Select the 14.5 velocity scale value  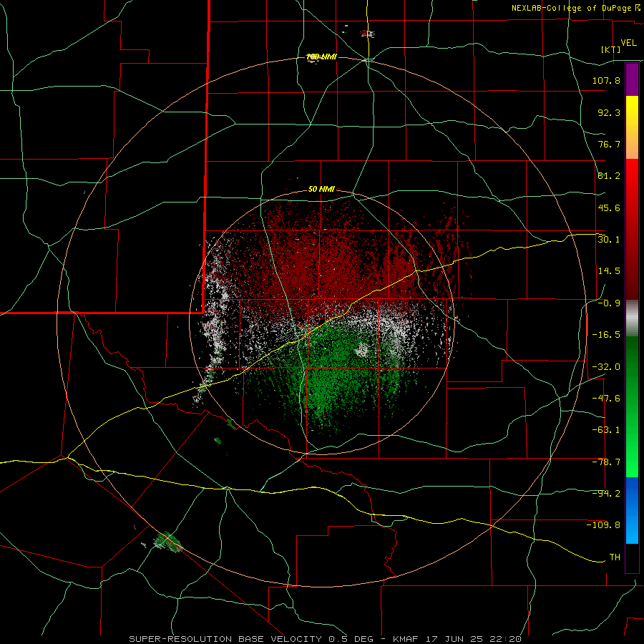(609, 271)
